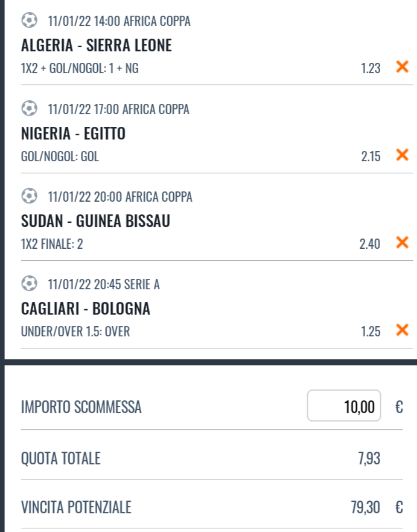Click soccer ball icon for Algeria match
417x532 pixels.
29,20
